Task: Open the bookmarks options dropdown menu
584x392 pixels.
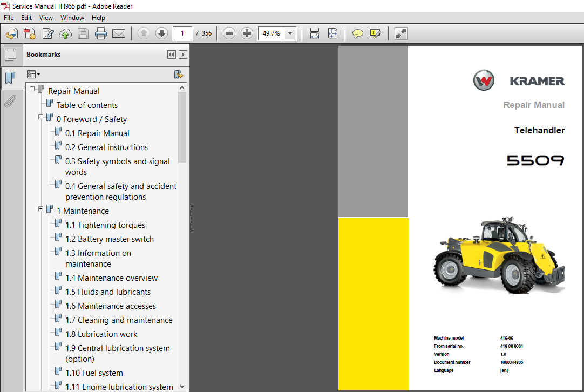Action: [33, 75]
